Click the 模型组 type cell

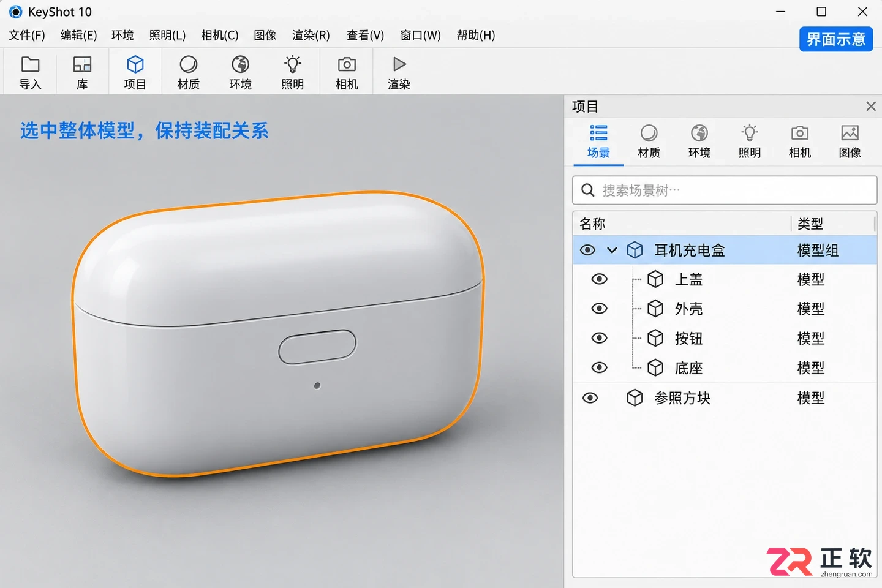point(818,250)
